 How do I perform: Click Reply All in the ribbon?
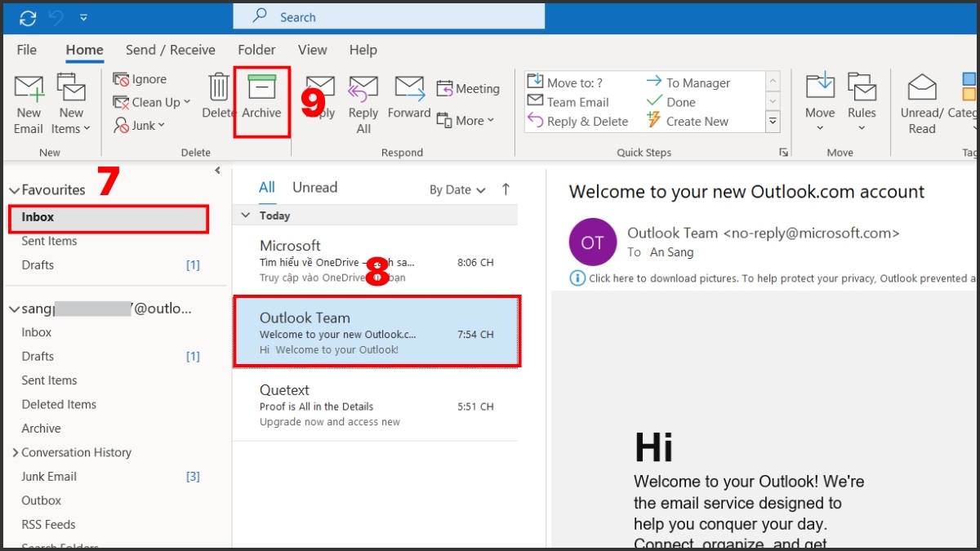[x=363, y=104]
